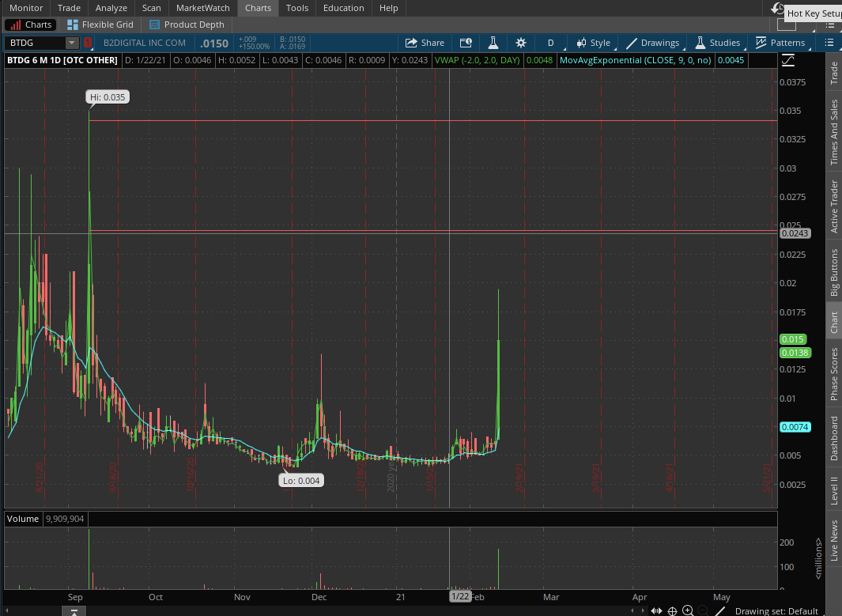Click the line drawing tool icon at bottom

click(x=720, y=610)
